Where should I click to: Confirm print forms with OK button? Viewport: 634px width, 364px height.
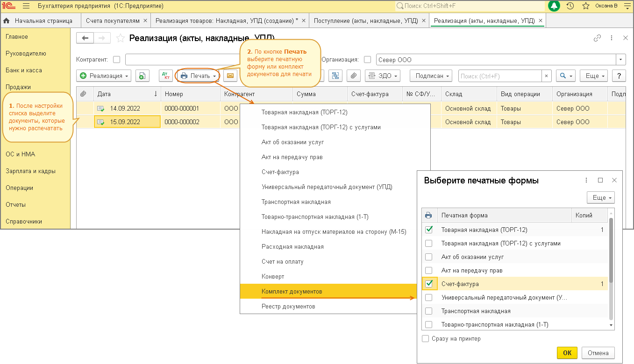pyautogui.click(x=567, y=353)
